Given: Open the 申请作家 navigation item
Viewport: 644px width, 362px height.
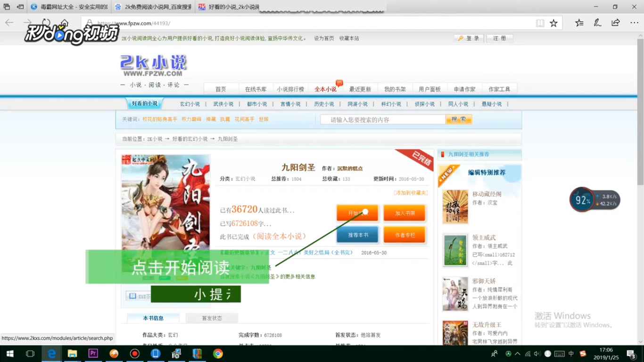Looking at the screenshot, I should click(465, 89).
